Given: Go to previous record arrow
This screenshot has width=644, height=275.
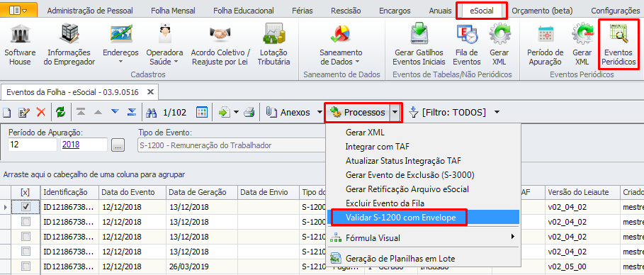Looking at the screenshot, I should coord(98,112).
